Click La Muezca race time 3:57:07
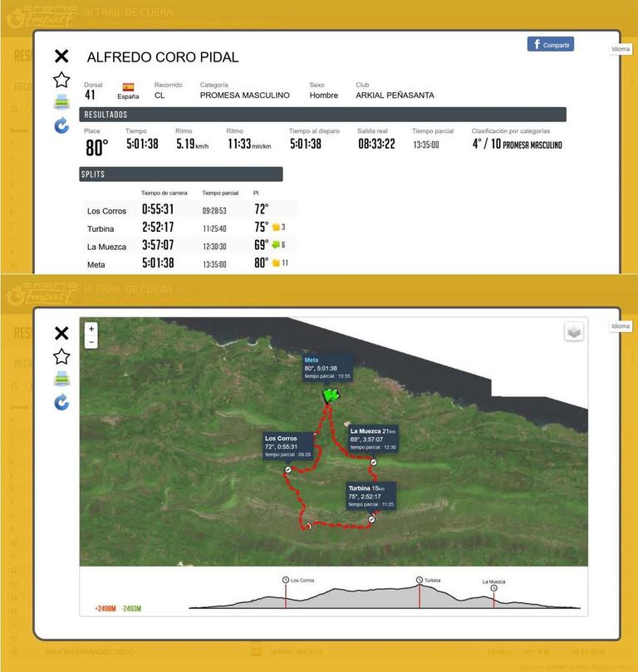The image size is (638, 672). 158,245
